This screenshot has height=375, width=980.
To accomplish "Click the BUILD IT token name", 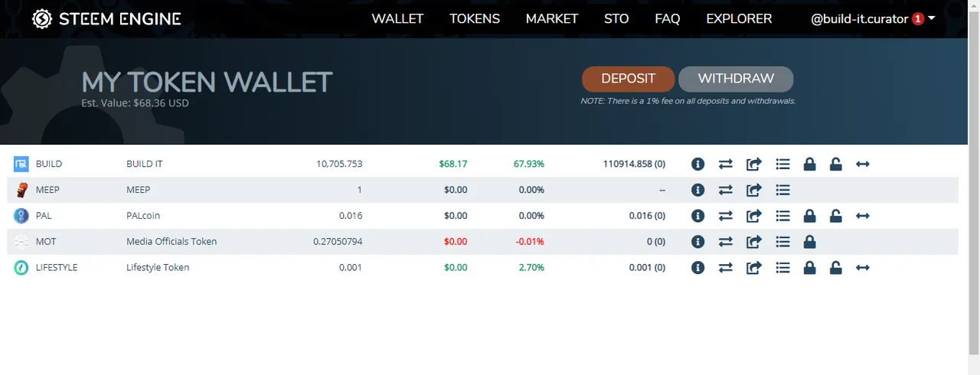I will [x=145, y=164].
